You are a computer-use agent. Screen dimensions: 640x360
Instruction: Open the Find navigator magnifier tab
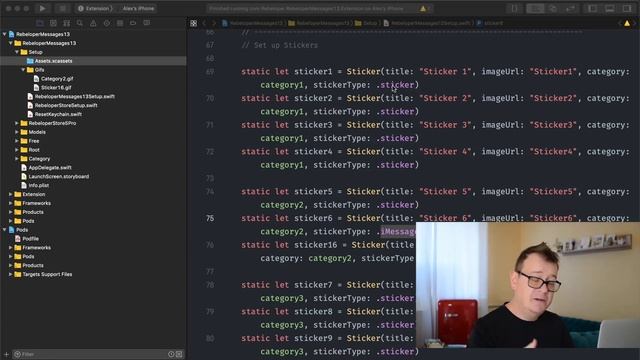(80, 23)
